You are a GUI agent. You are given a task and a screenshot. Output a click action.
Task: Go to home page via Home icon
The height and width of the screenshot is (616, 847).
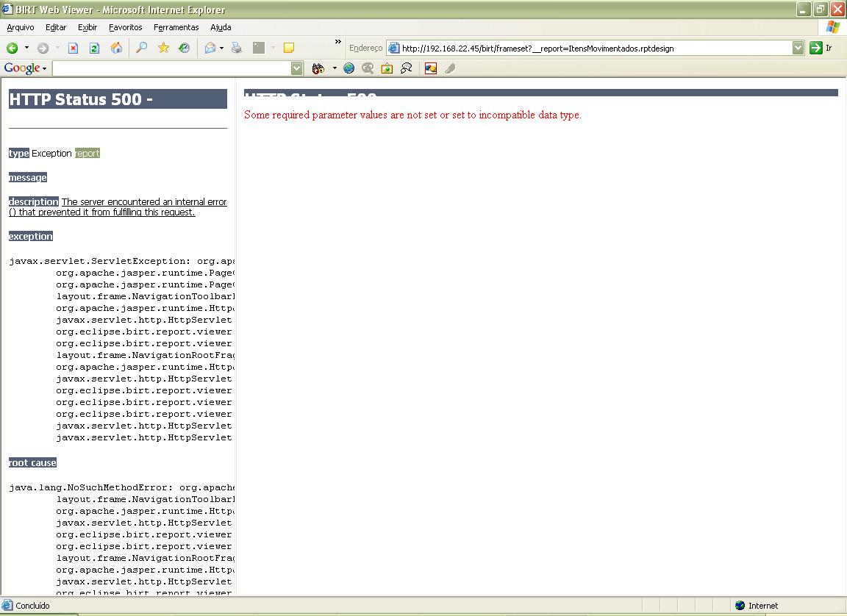coord(116,48)
